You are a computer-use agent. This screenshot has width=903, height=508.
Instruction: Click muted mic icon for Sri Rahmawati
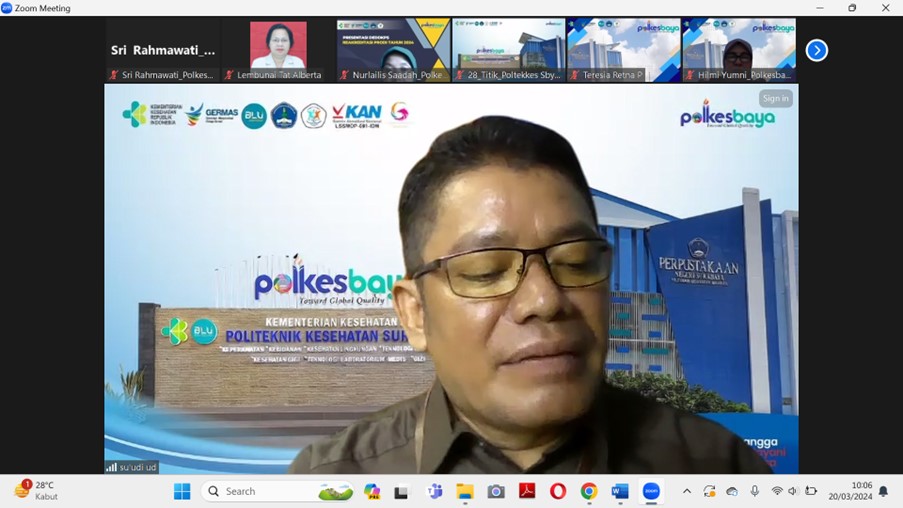(x=113, y=75)
